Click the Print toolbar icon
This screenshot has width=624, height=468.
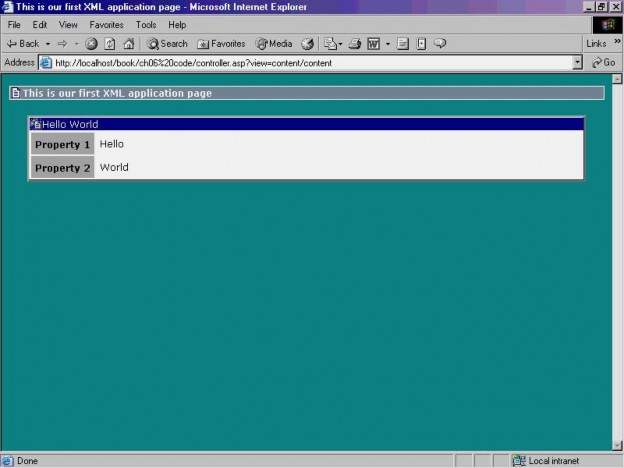(354, 44)
